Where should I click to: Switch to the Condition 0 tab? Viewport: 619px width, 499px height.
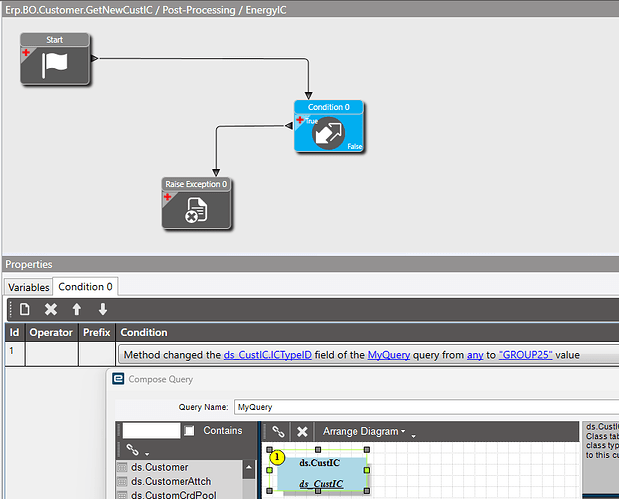tap(85, 287)
